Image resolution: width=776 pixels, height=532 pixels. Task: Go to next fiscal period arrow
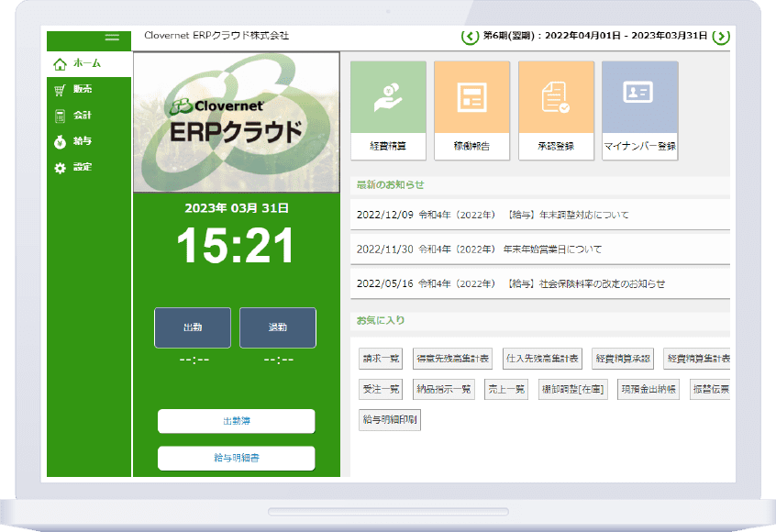(x=721, y=37)
